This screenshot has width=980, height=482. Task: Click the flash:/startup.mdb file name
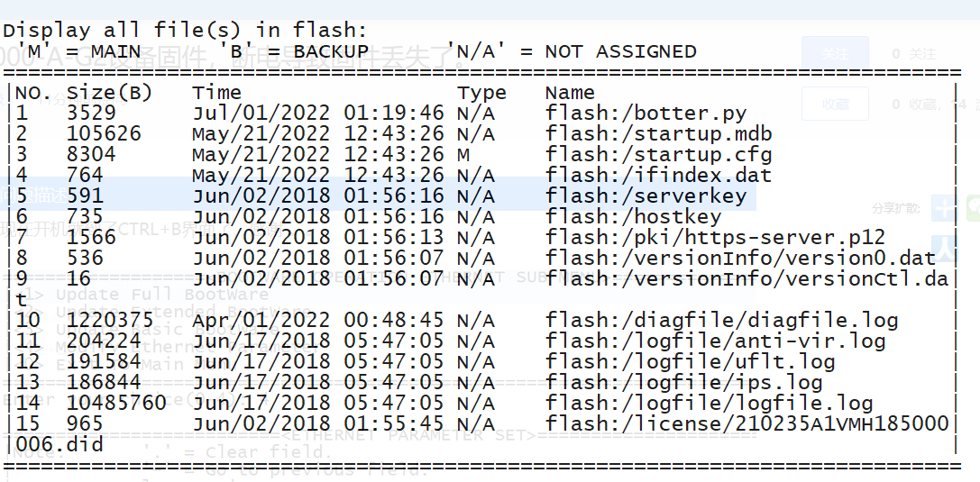point(658,134)
